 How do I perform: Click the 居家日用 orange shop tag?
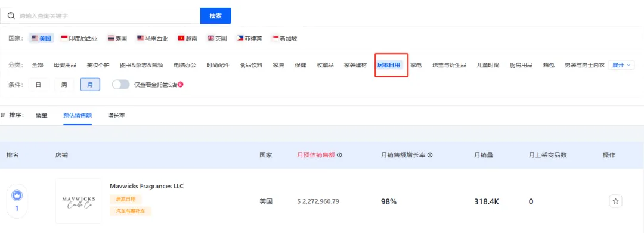125,199
